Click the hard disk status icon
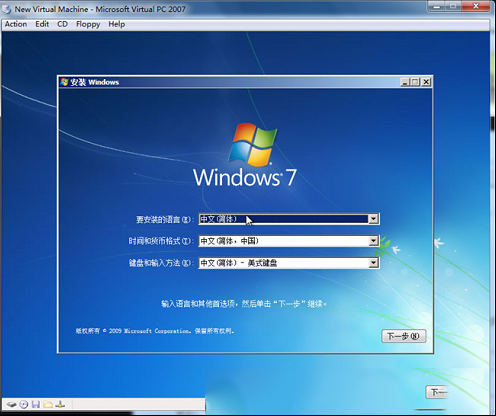The width and height of the screenshot is (496, 416). click(x=12, y=405)
